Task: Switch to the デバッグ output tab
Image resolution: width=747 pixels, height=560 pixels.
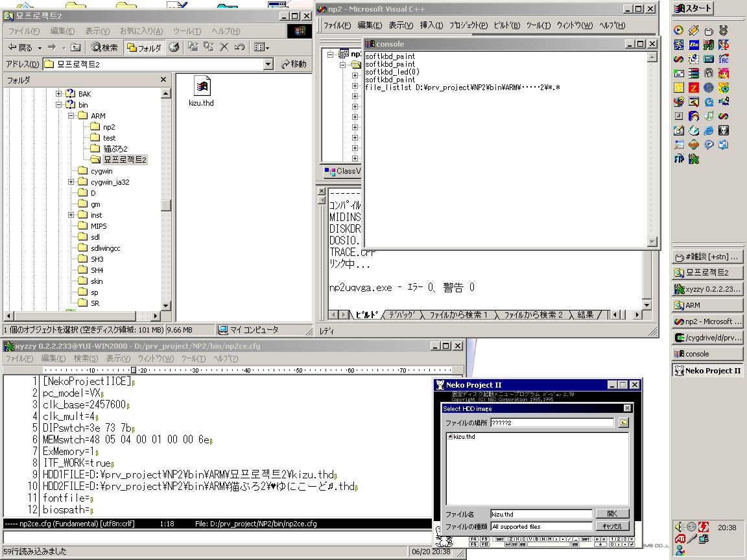Action: 403,315
